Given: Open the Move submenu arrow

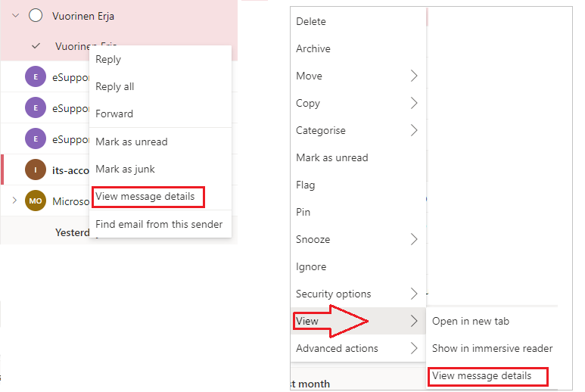Looking at the screenshot, I should tap(414, 76).
